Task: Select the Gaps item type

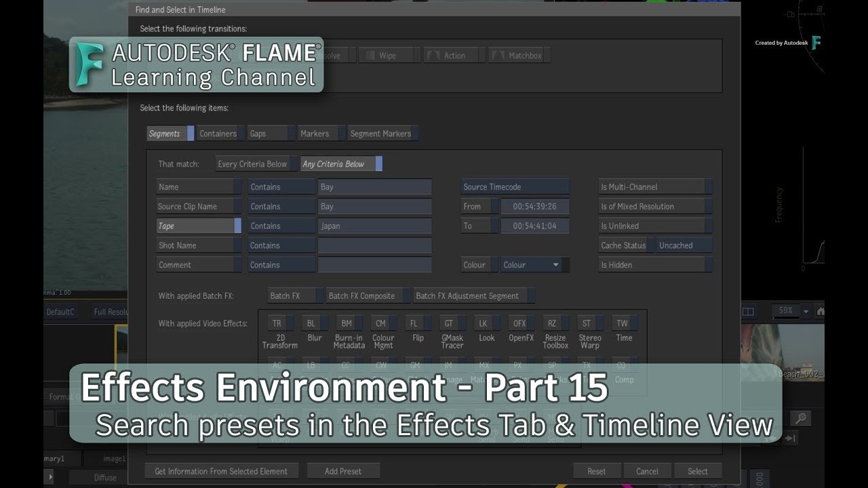Action: pos(271,134)
